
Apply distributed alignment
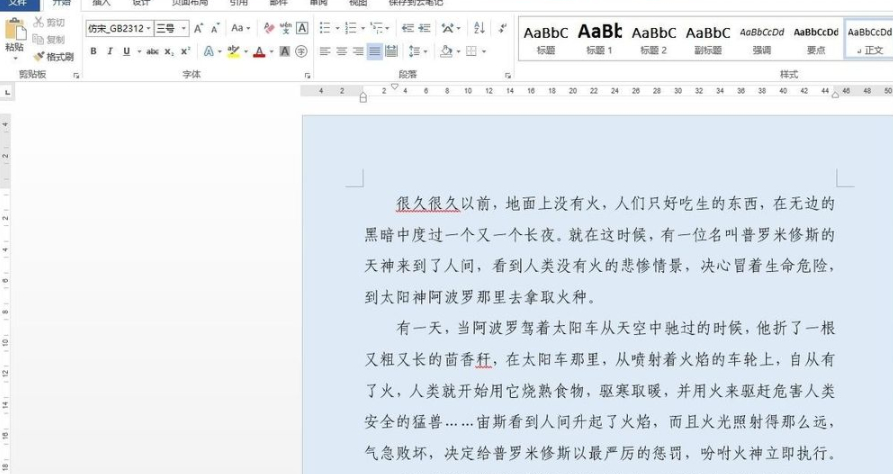pos(391,51)
